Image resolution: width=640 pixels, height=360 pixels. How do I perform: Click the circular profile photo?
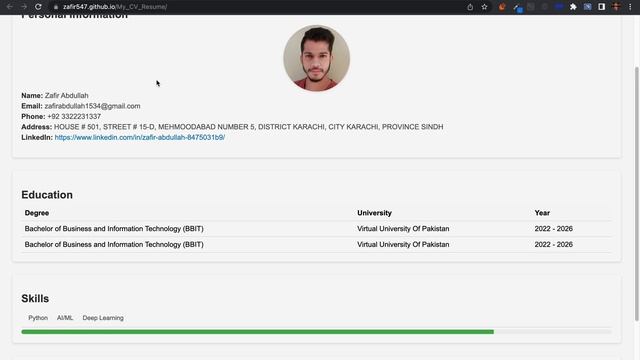316,58
